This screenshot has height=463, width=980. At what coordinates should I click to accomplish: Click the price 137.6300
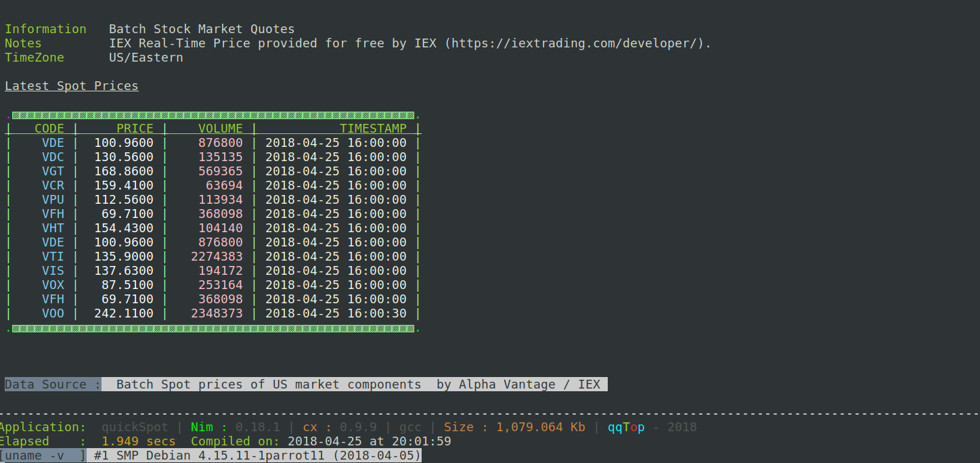click(x=124, y=271)
